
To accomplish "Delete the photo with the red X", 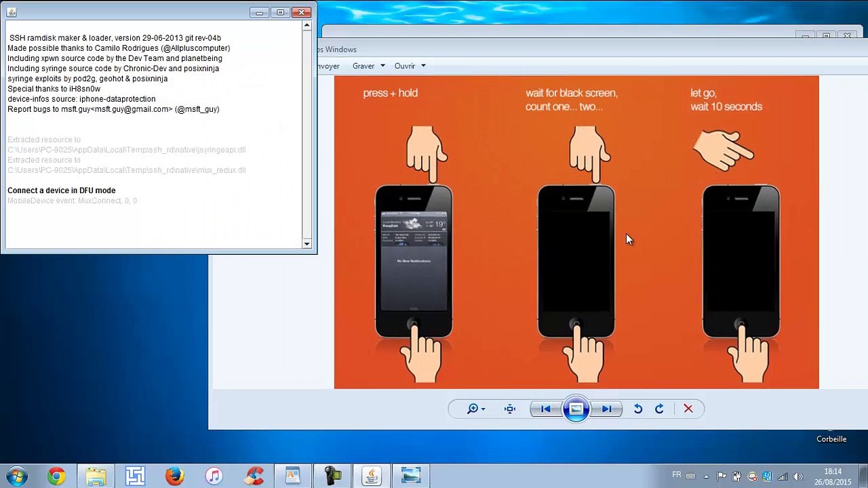I will pos(688,409).
